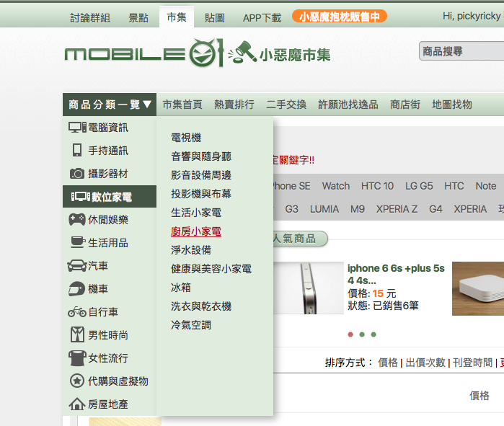Viewport: 504px width, 426px height.
Task: Open 二手交換 in the market menu
Action: 286,105
